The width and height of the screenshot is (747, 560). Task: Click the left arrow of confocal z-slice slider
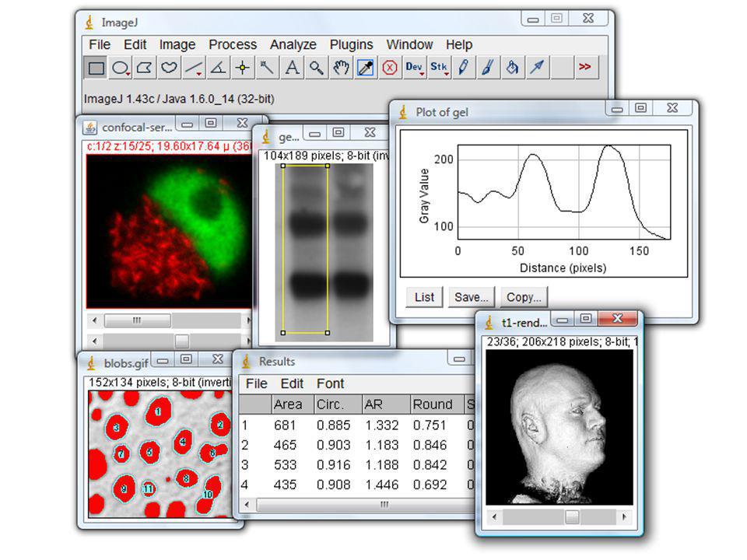tap(95, 341)
